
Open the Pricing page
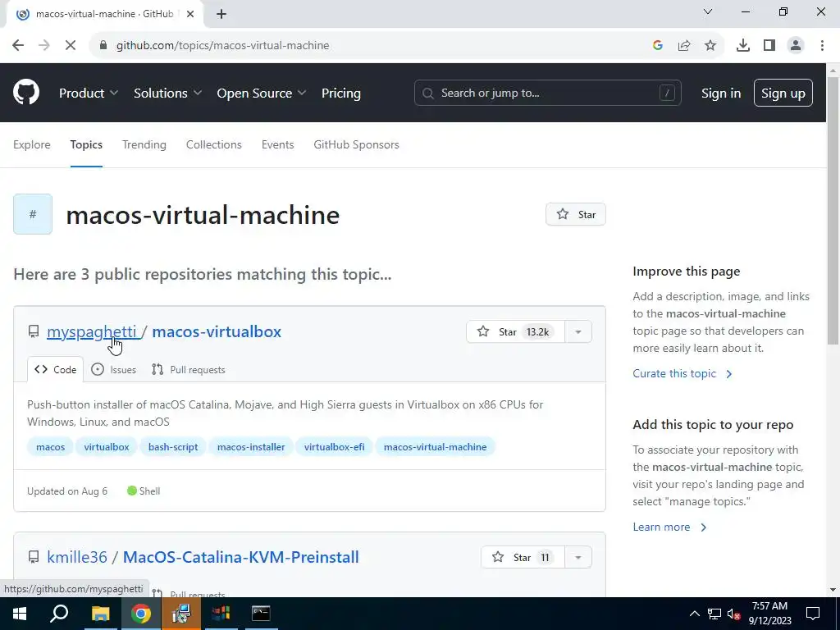pos(340,94)
